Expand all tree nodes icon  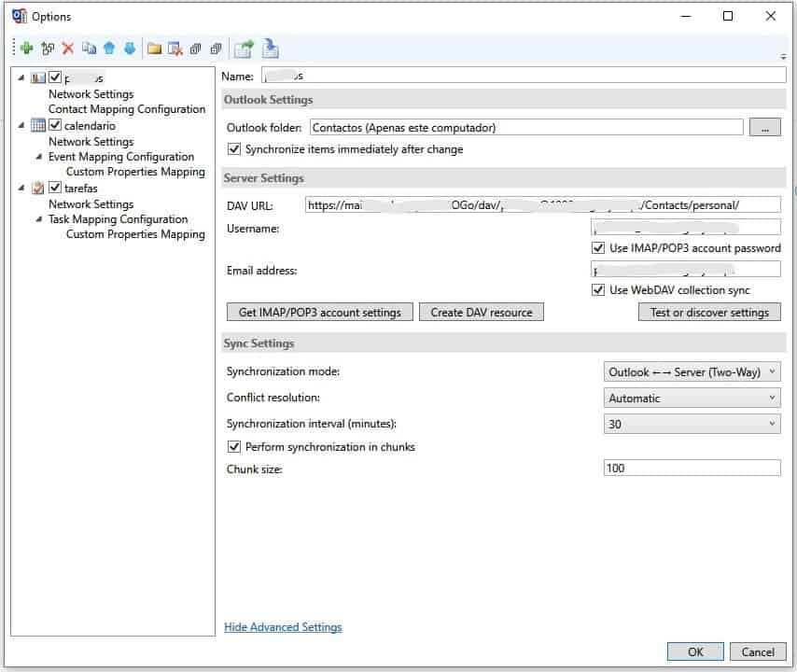point(196,49)
